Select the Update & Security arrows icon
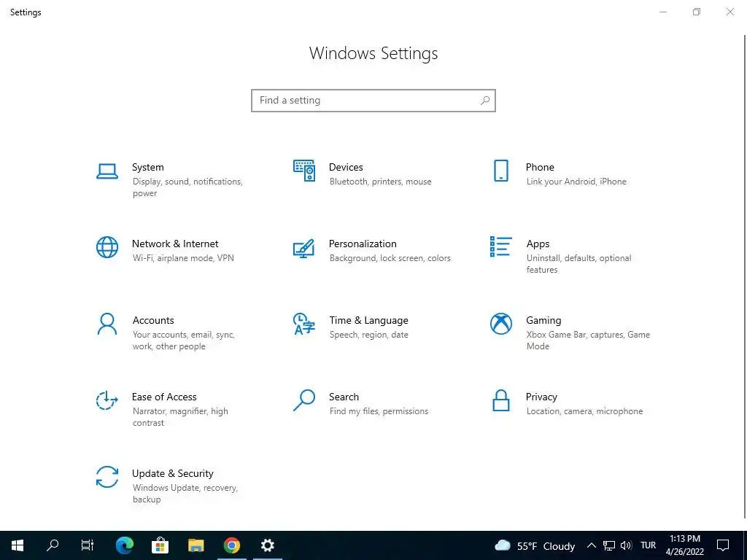This screenshot has height=560, width=747. (107, 477)
